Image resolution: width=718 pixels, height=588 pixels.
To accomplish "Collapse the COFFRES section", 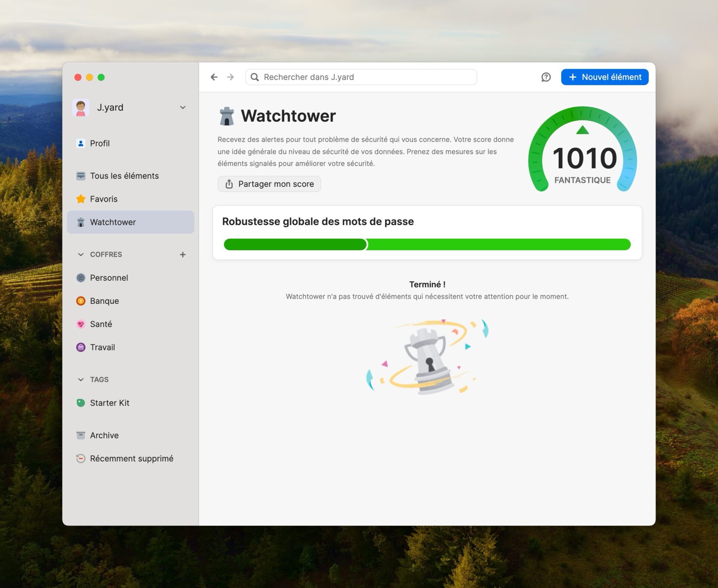I will pos(81,255).
